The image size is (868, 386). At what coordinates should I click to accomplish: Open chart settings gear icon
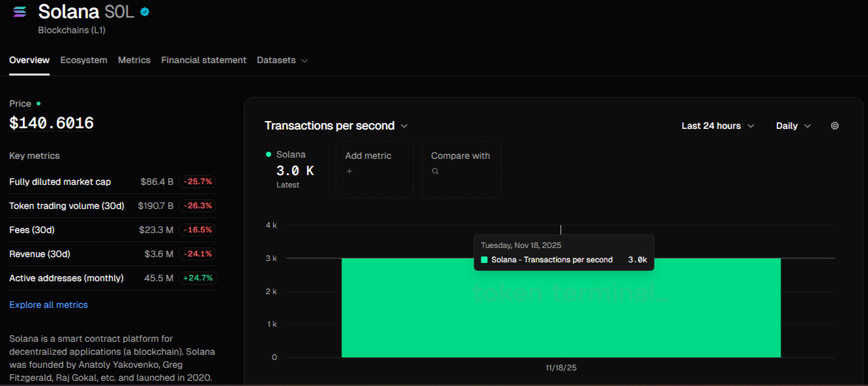pos(835,126)
